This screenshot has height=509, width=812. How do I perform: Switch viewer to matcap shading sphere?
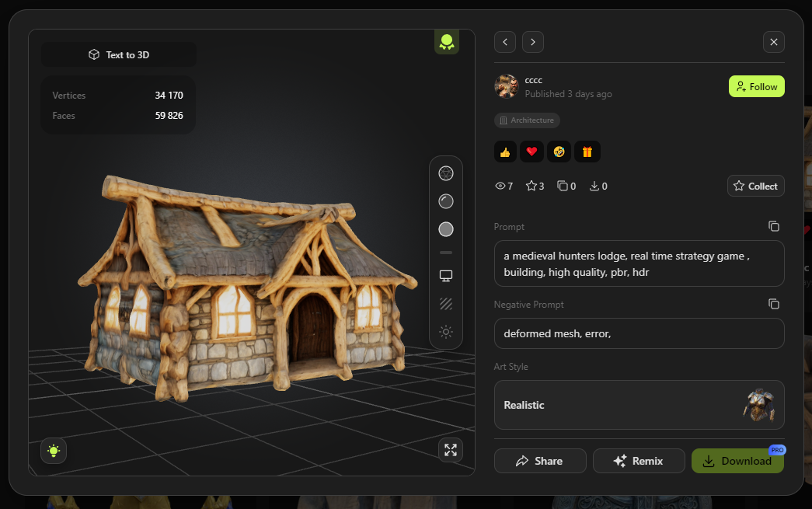(x=446, y=201)
